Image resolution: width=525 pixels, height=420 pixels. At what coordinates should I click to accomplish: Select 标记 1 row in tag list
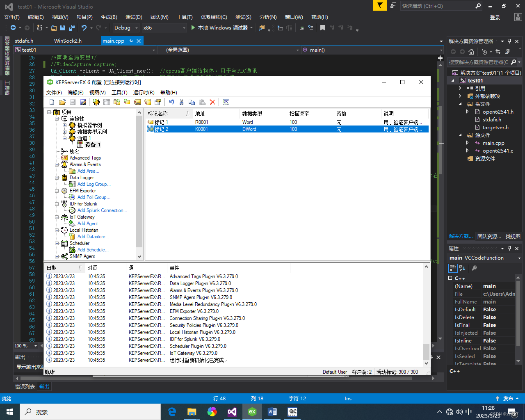pos(288,122)
